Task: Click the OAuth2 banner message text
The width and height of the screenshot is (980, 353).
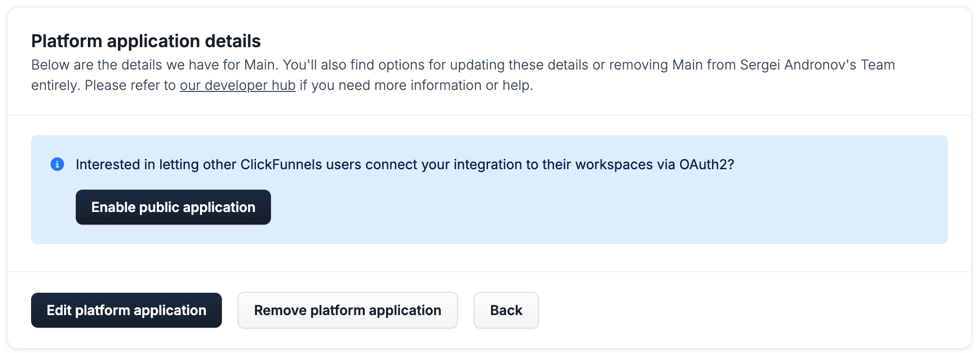Action: coord(405,164)
